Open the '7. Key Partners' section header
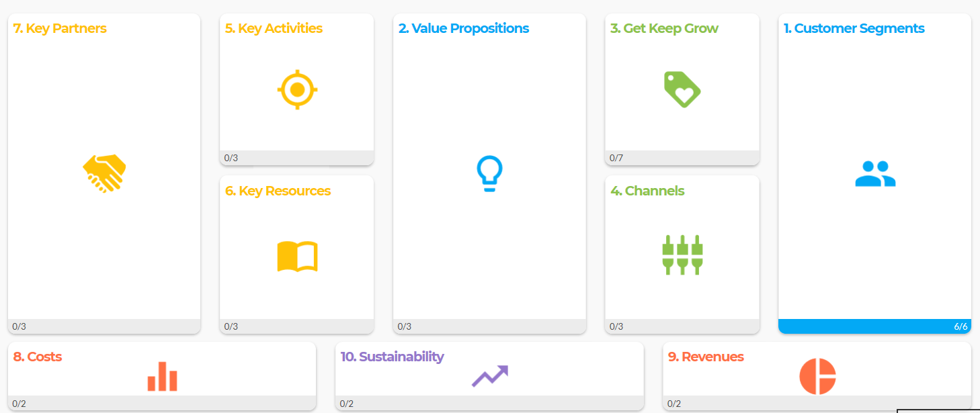Viewport: 980px width, 413px height. pyautogui.click(x=58, y=28)
